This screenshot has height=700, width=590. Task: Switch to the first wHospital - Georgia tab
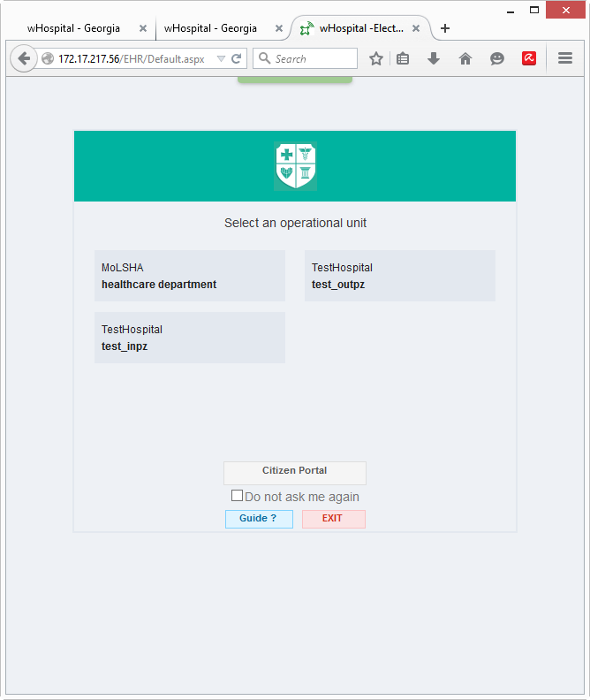point(73,28)
